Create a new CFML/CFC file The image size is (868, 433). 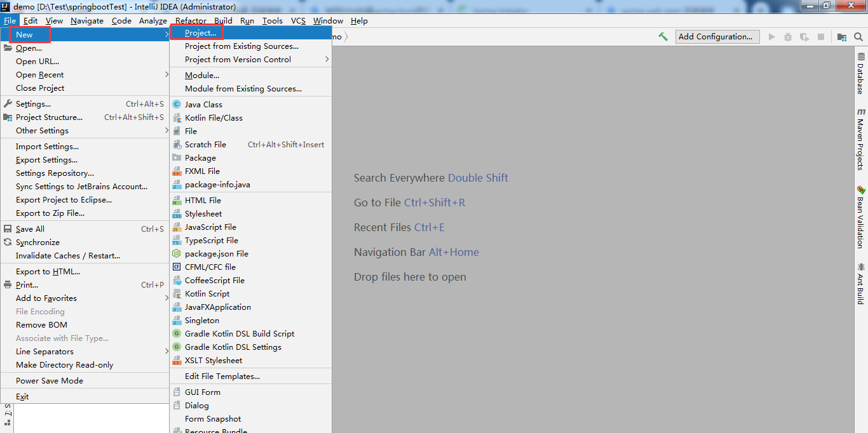250,267
